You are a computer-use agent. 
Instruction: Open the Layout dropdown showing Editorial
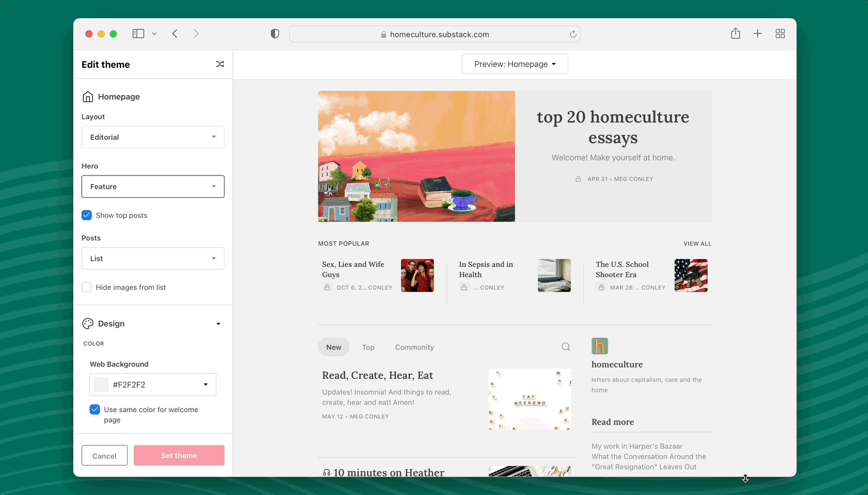coord(153,137)
